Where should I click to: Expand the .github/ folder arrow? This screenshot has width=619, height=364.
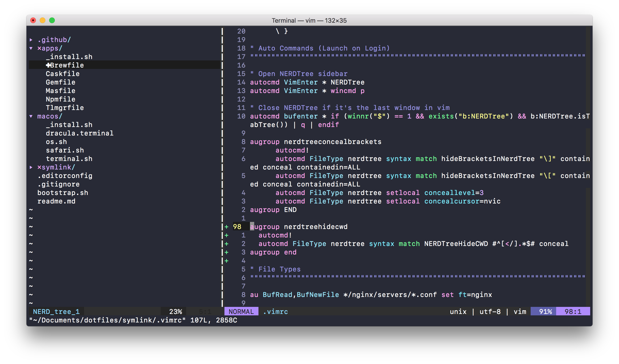pos(31,39)
